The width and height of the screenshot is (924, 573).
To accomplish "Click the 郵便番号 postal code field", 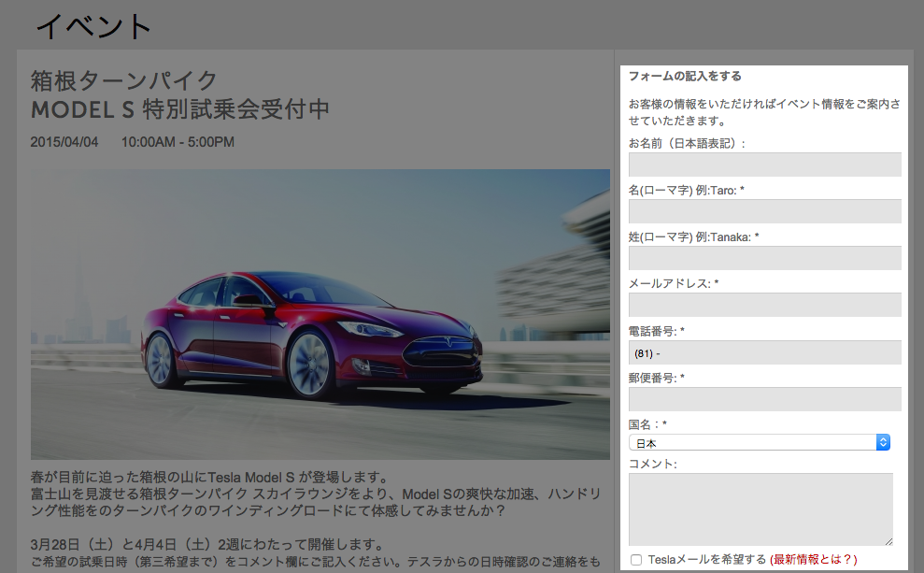I will (764, 400).
